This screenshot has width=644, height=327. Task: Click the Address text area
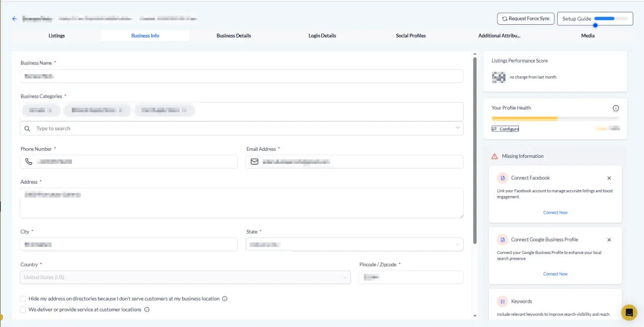pos(241,203)
